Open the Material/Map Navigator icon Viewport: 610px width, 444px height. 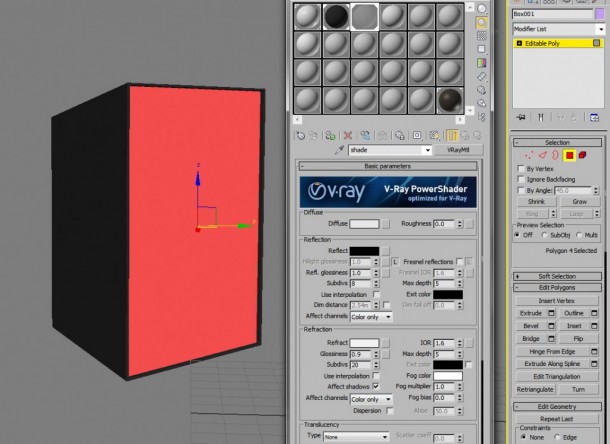coord(482,116)
